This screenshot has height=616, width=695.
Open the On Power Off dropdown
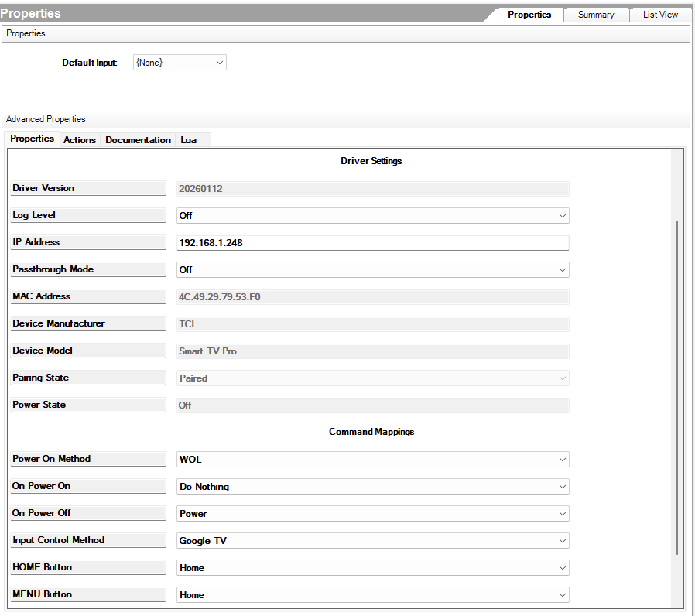tap(372, 513)
